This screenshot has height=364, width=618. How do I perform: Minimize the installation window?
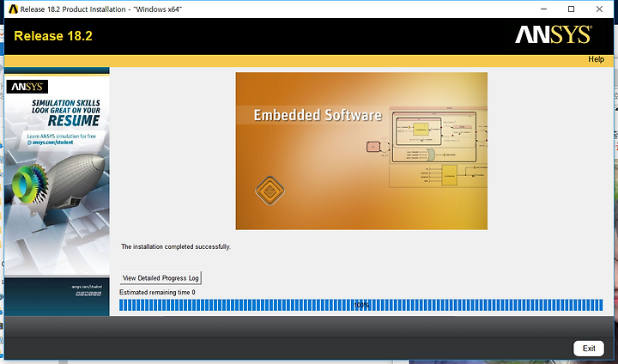click(544, 9)
